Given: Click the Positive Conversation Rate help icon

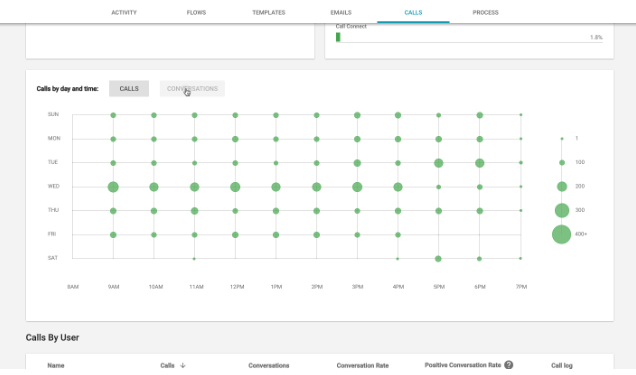Looking at the screenshot, I should click(x=509, y=365).
